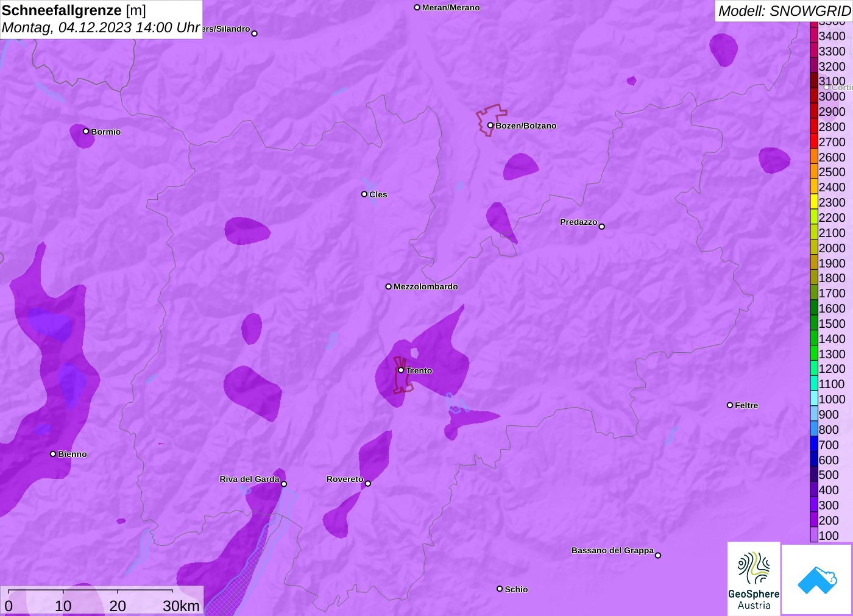Click the Rovereto label text
This screenshot has height=616, width=853.
[x=345, y=479]
